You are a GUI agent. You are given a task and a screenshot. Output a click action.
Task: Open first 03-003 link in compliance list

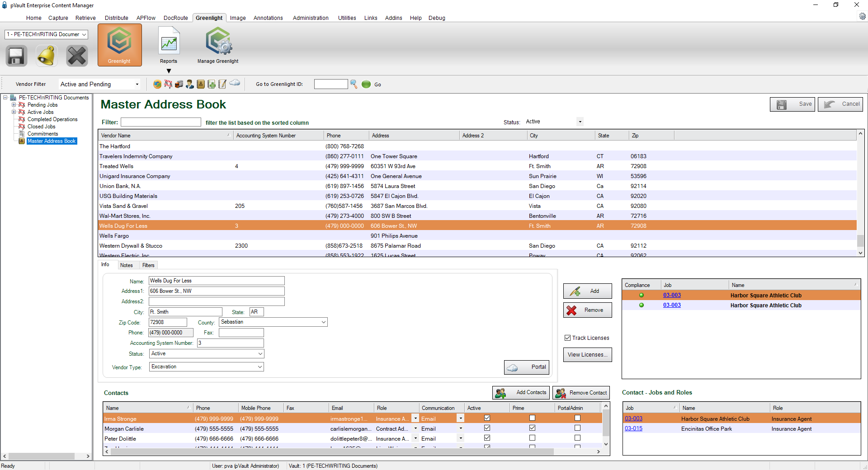(x=672, y=295)
